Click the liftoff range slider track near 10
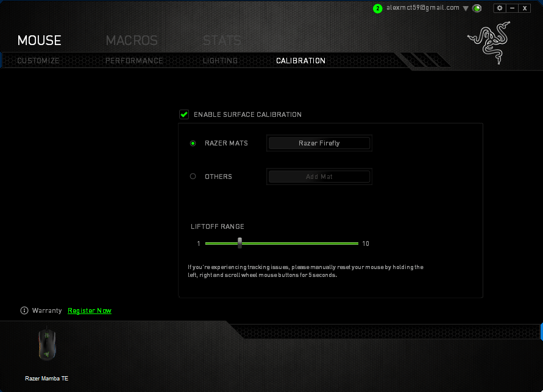Image resolution: width=543 pixels, height=392 pixels. click(x=353, y=243)
